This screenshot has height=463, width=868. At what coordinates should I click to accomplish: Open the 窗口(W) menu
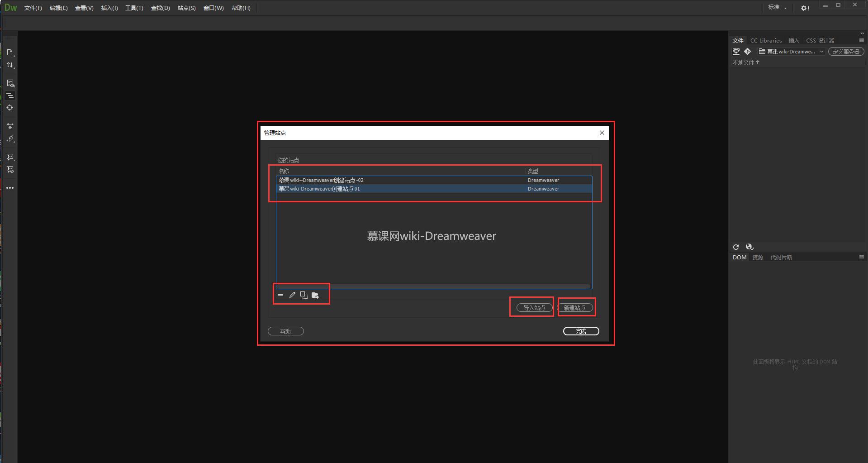click(213, 8)
